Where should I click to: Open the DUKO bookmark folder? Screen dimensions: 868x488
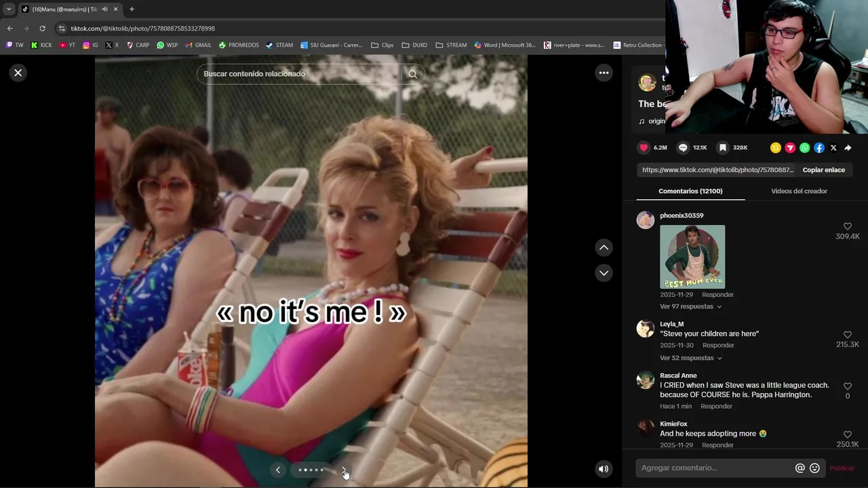(x=414, y=45)
